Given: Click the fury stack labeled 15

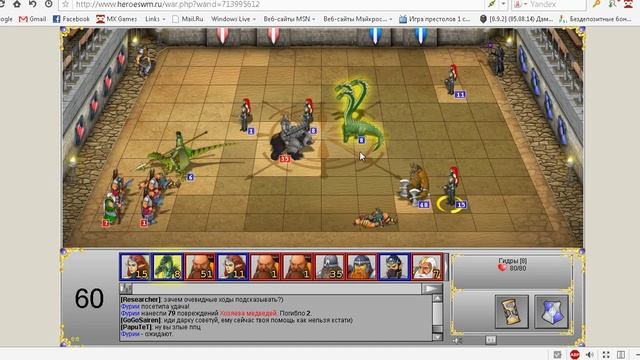Looking at the screenshot, I should click(x=452, y=187).
